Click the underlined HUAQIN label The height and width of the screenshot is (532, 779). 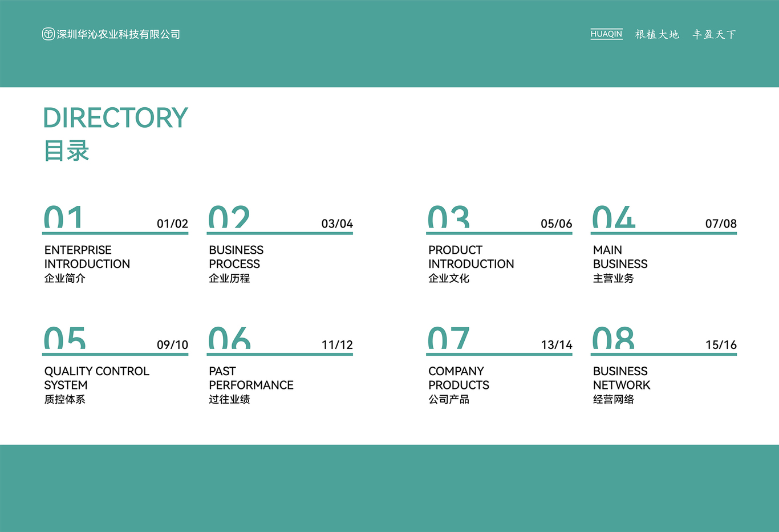coord(606,34)
